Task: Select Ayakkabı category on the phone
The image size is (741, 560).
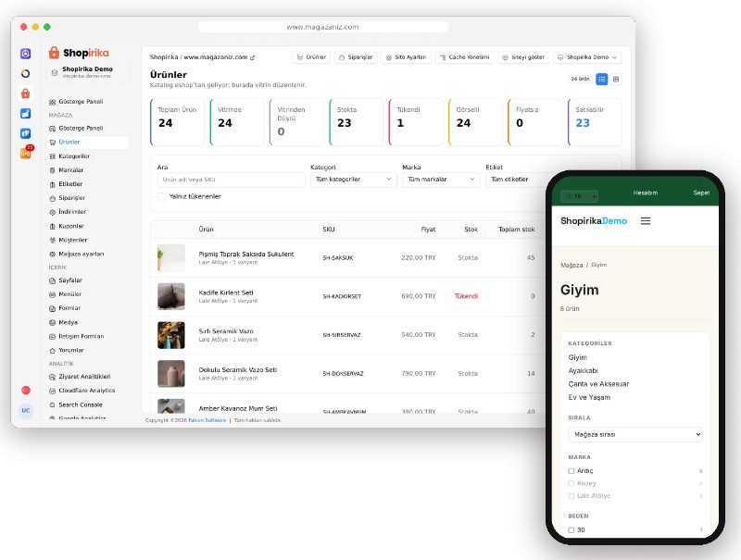Action: pyautogui.click(x=584, y=370)
